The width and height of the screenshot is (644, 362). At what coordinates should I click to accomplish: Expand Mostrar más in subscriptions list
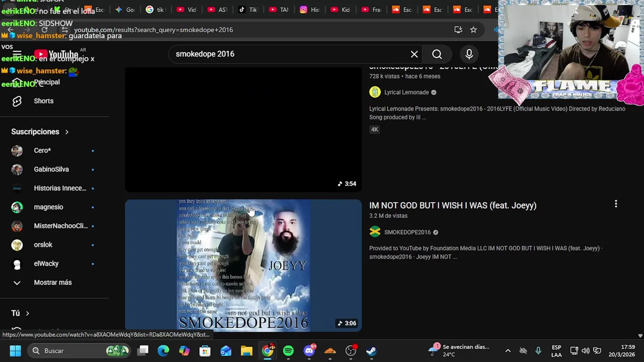[x=52, y=283]
